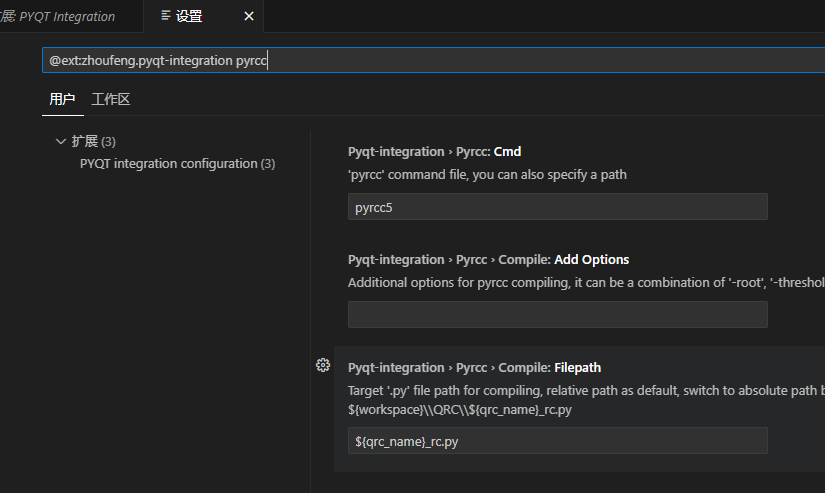
Task: Open gear menu for Filepath setting
Action: pos(323,366)
